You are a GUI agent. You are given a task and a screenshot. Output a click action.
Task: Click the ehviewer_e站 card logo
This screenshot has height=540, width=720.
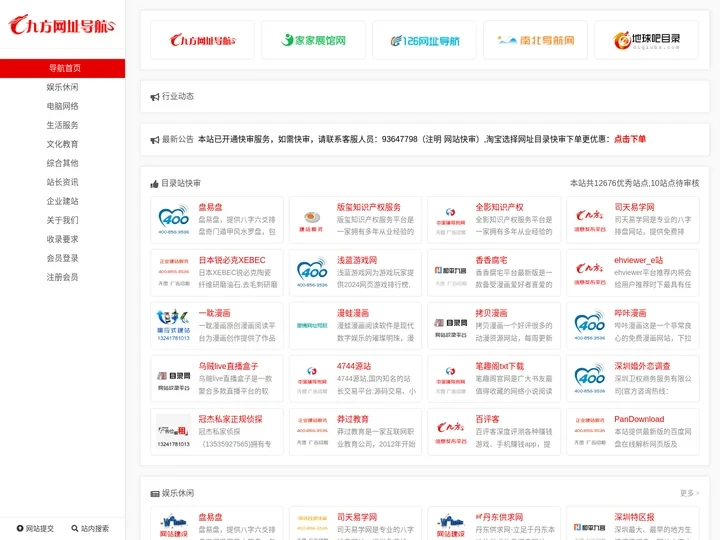[x=590, y=272]
